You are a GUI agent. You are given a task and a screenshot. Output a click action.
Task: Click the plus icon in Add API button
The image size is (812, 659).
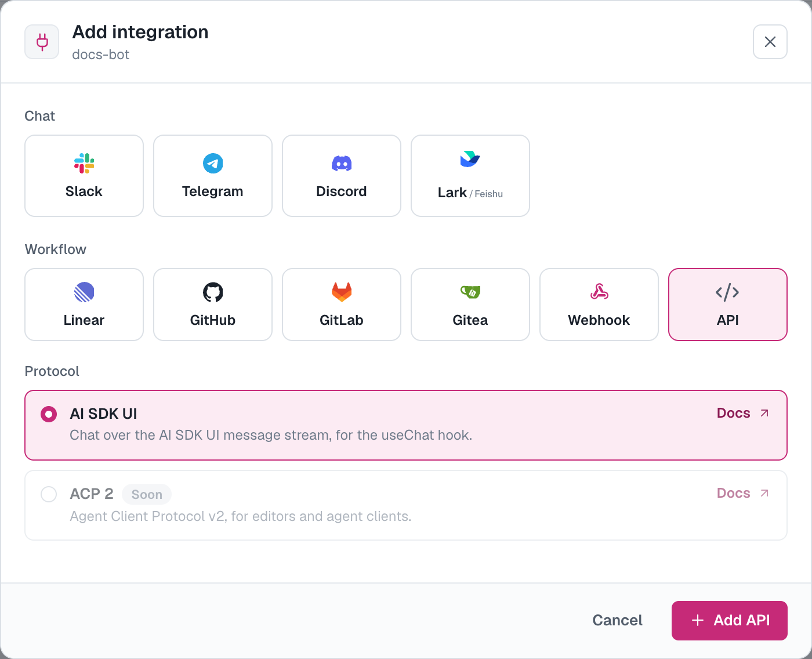[698, 620]
